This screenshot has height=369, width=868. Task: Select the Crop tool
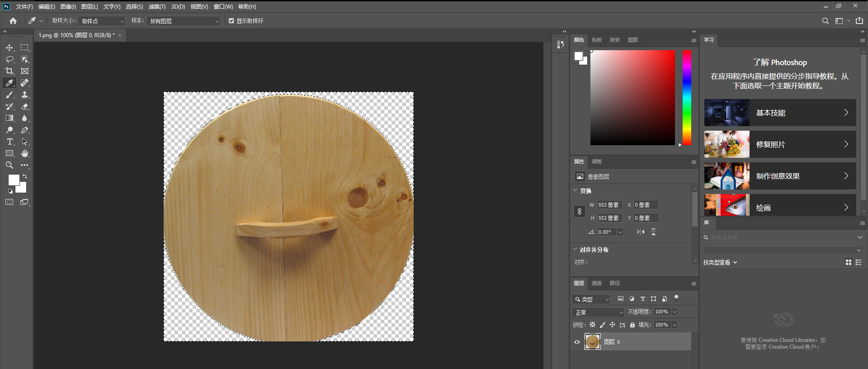[x=9, y=71]
